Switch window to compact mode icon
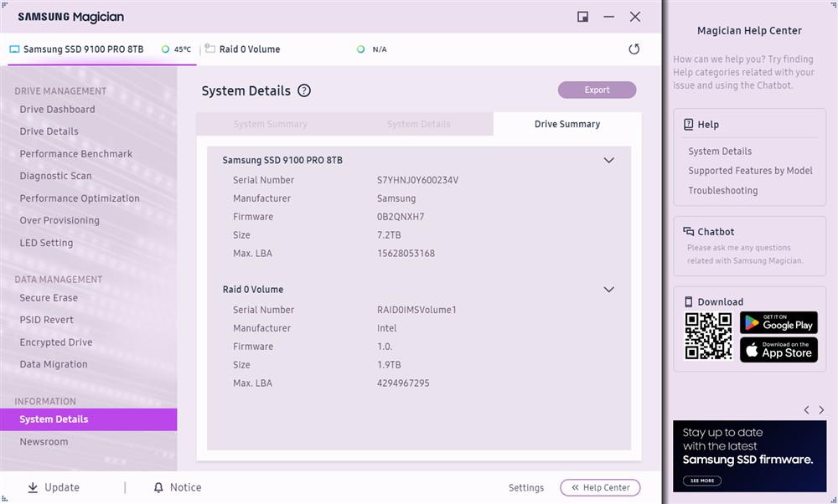 pyautogui.click(x=583, y=17)
